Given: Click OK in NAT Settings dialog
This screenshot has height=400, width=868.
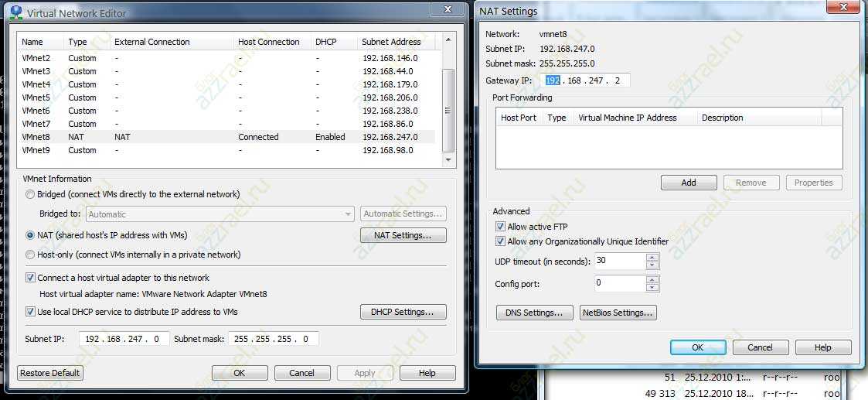Looking at the screenshot, I should pyautogui.click(x=697, y=347).
